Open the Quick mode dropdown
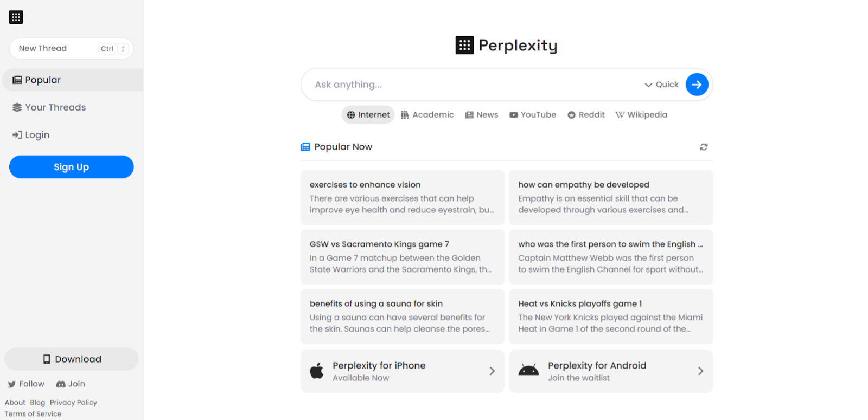Image resolution: width=868 pixels, height=420 pixels. [661, 85]
